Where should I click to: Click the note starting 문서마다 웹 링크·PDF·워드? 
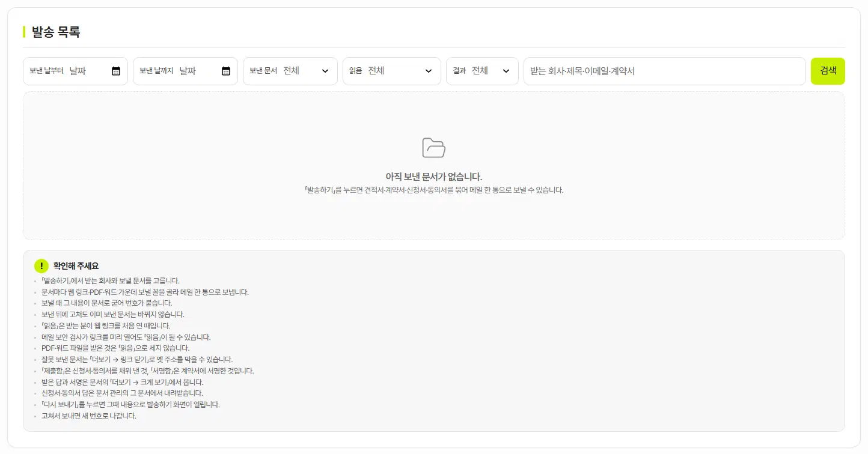pyautogui.click(x=145, y=292)
